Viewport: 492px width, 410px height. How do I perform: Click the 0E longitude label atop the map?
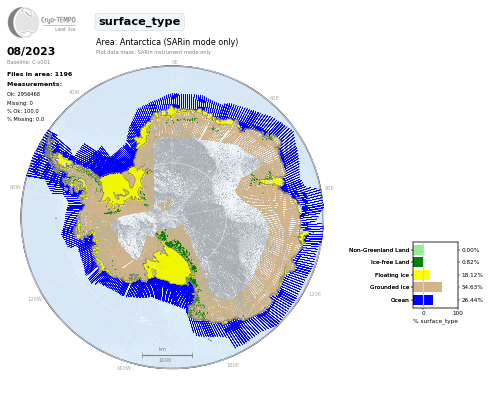pyautogui.click(x=174, y=62)
